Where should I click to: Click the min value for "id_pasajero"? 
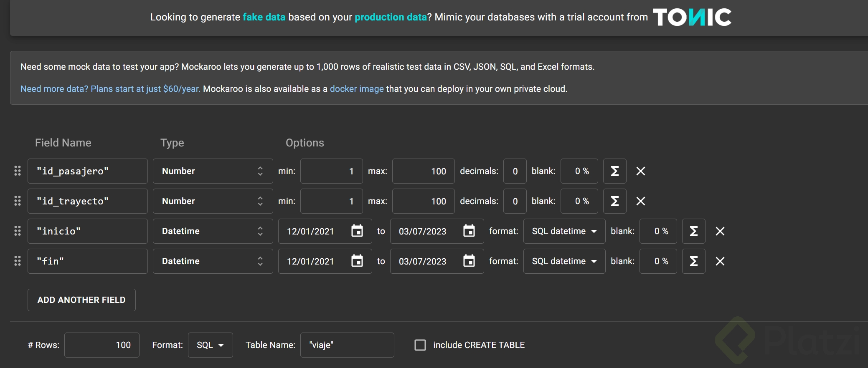[x=332, y=171]
